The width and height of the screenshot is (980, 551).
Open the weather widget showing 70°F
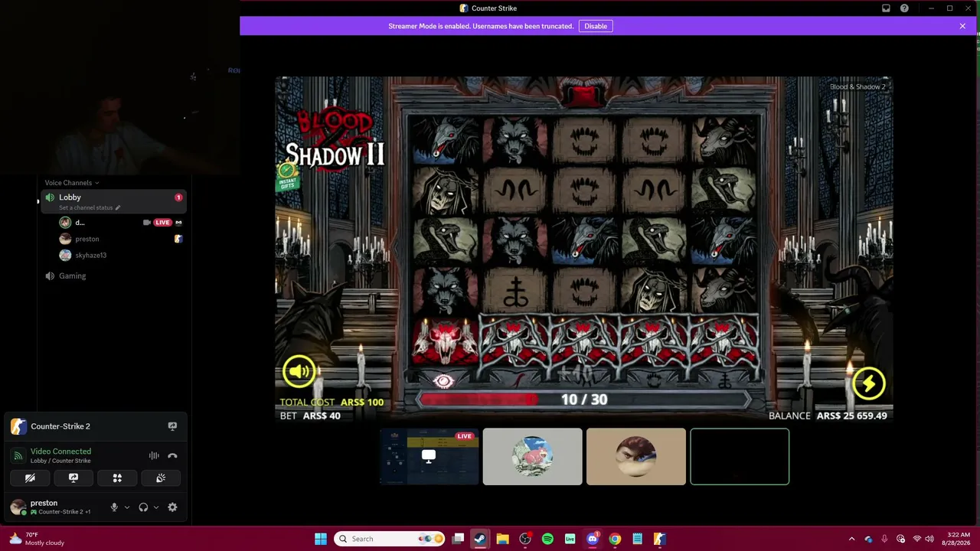[36, 539]
